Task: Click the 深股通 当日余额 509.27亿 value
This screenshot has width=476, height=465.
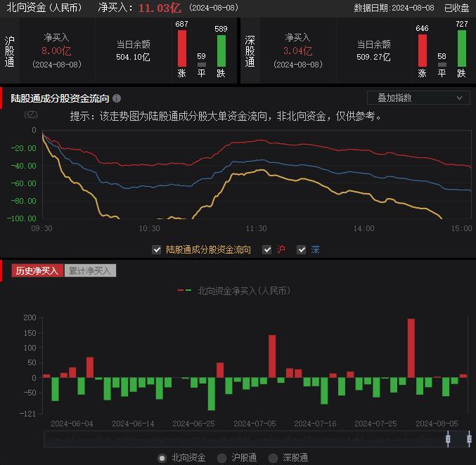Action: 373,57
